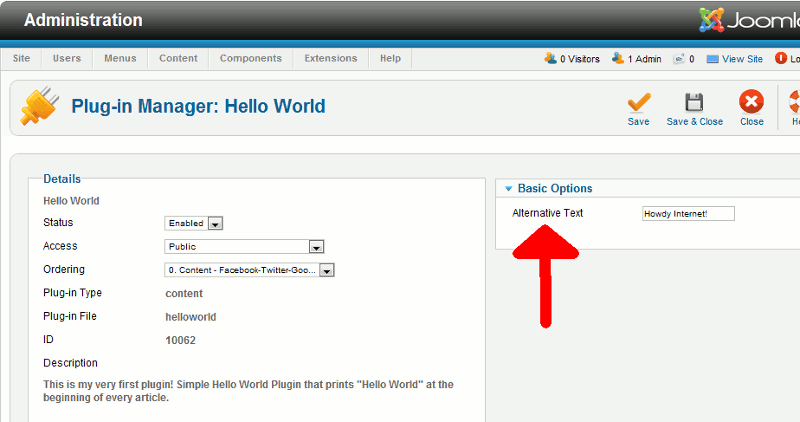Click the ID value 10062

[x=180, y=340]
